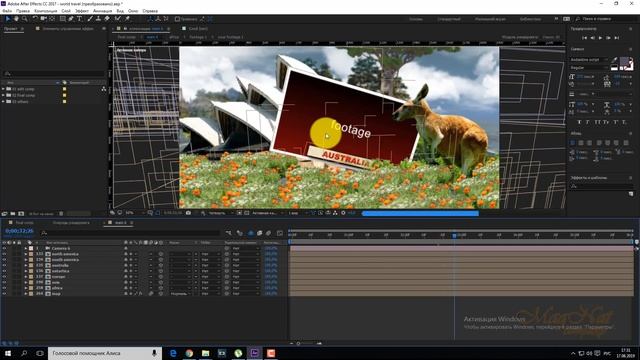Viewport: 640px width, 360px height.
Task: Hide the south america layer eye icon
Action: pos(4,260)
